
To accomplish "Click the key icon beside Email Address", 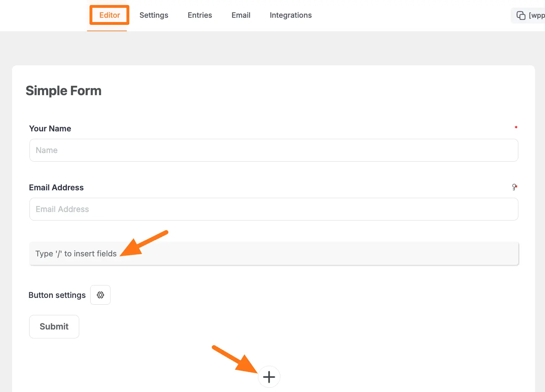I will [514, 187].
